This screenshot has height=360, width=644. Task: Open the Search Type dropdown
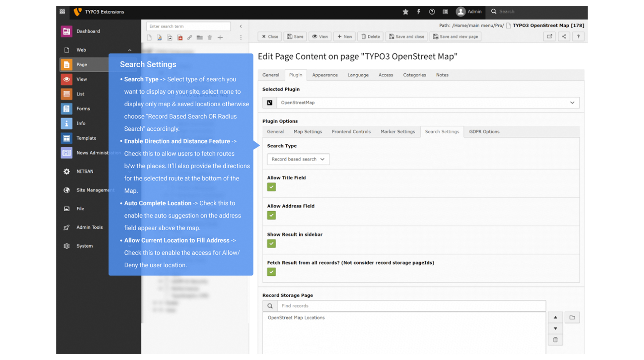tap(298, 159)
